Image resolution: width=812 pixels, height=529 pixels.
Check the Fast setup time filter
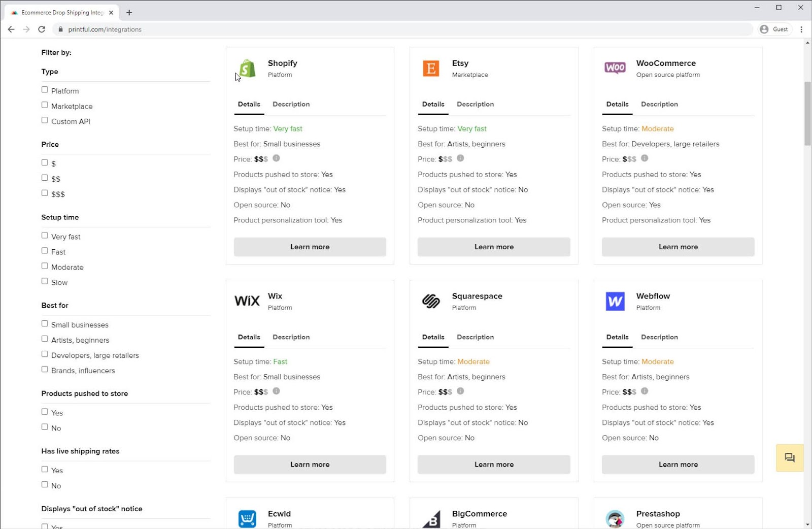pyautogui.click(x=45, y=251)
